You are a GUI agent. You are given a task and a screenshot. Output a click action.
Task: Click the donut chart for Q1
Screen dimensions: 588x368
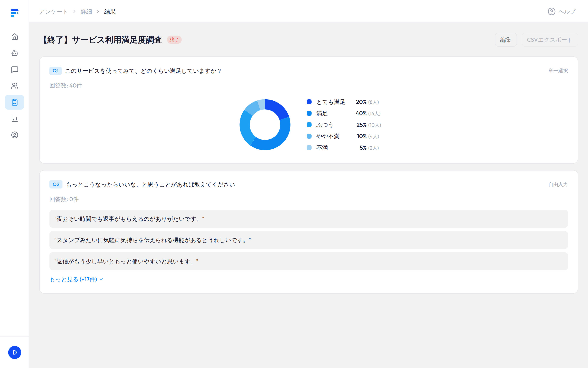(265, 125)
